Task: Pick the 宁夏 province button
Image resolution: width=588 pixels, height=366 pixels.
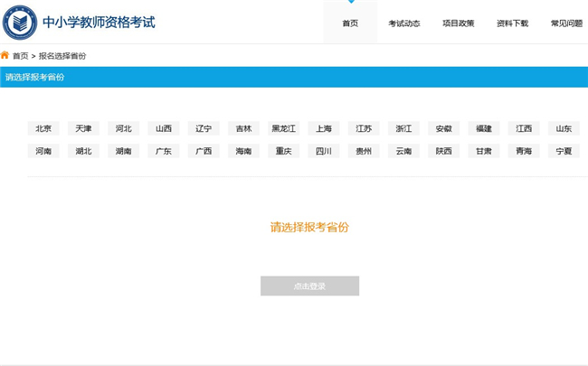Action: tap(564, 151)
